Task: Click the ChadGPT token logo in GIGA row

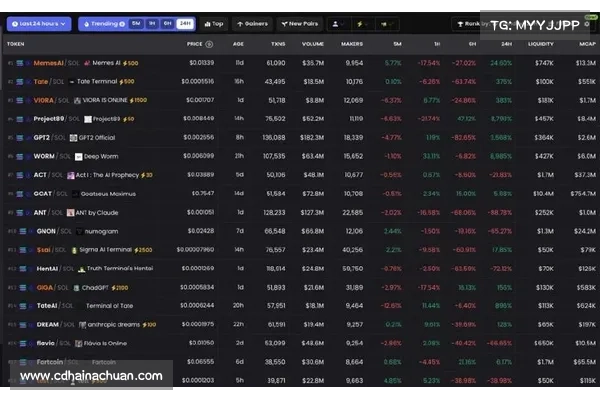Action: [x=77, y=288]
